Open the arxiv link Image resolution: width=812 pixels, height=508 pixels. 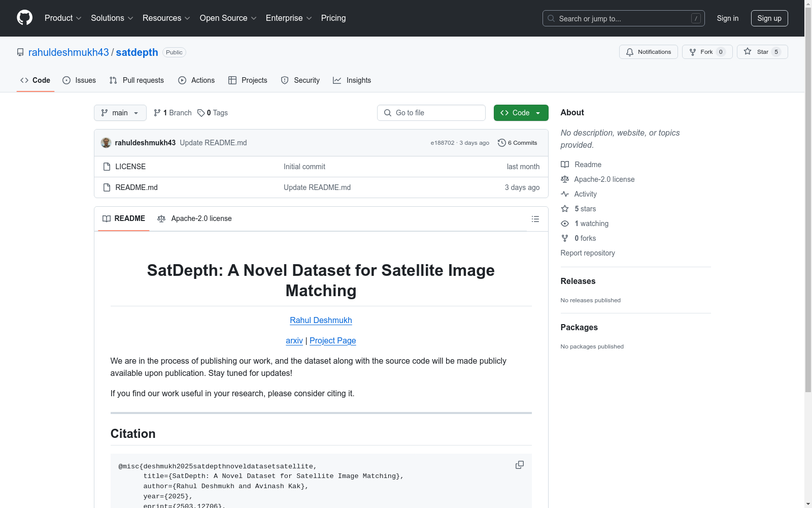(x=294, y=340)
